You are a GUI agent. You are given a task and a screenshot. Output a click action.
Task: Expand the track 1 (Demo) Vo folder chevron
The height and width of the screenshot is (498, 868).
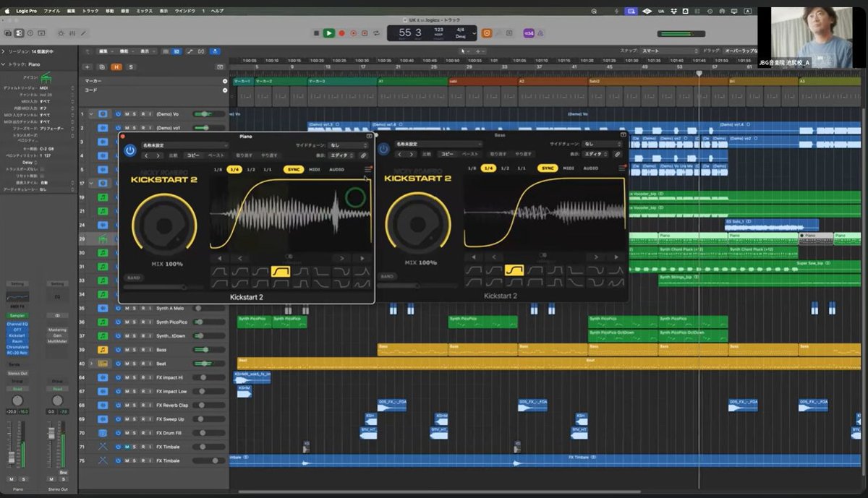92,114
